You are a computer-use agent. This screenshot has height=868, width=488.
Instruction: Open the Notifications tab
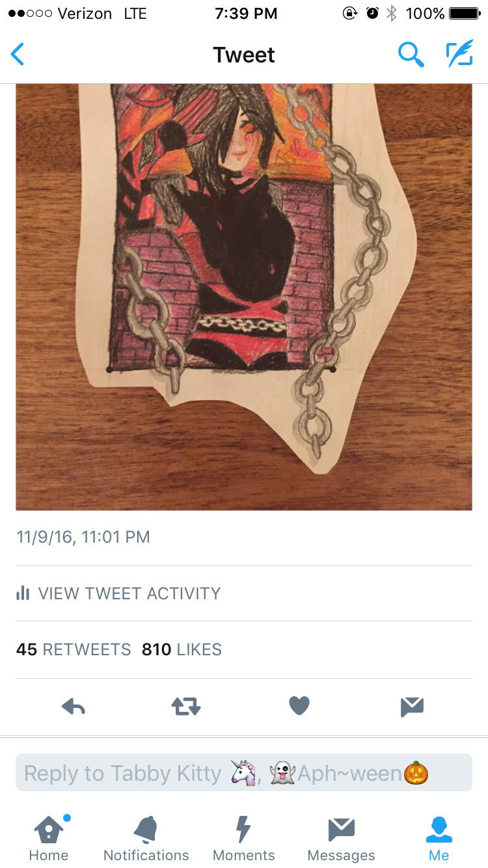[146, 839]
